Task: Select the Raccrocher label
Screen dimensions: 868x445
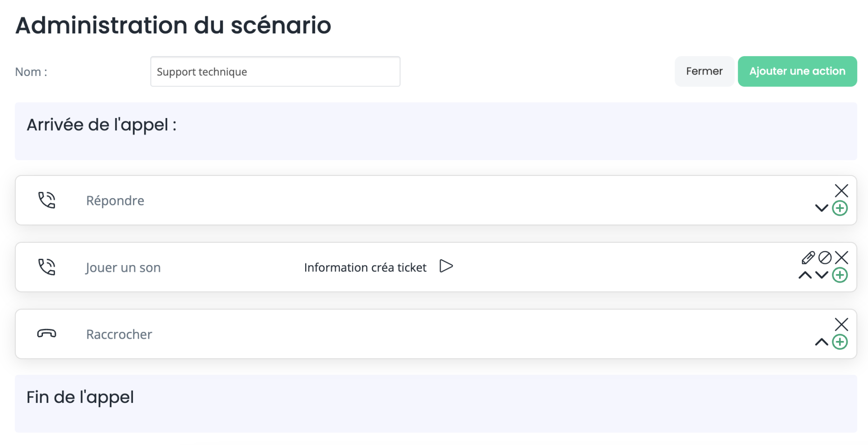Action: coord(119,334)
